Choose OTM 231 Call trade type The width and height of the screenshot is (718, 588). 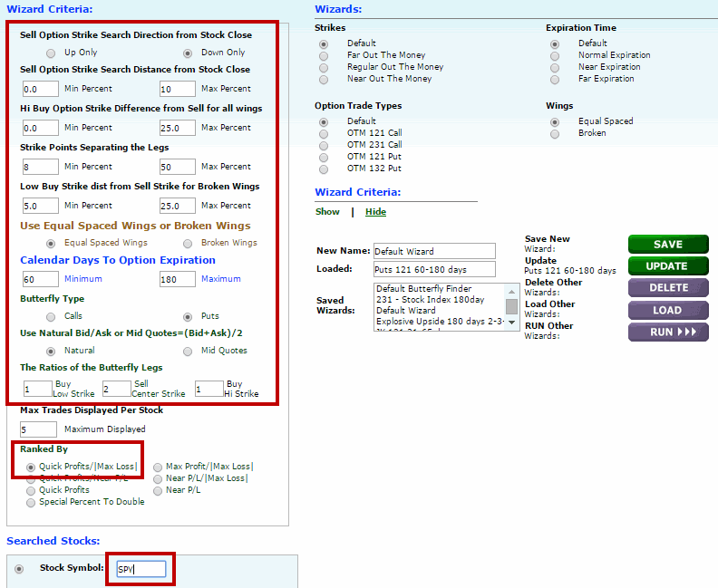click(x=324, y=146)
